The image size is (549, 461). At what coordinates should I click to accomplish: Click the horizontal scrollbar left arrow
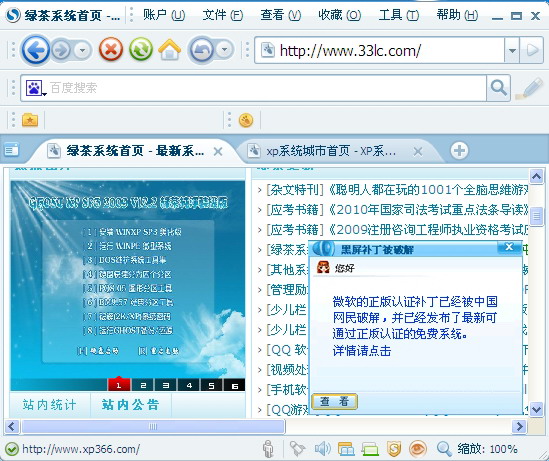pyautogui.click(x=12, y=426)
